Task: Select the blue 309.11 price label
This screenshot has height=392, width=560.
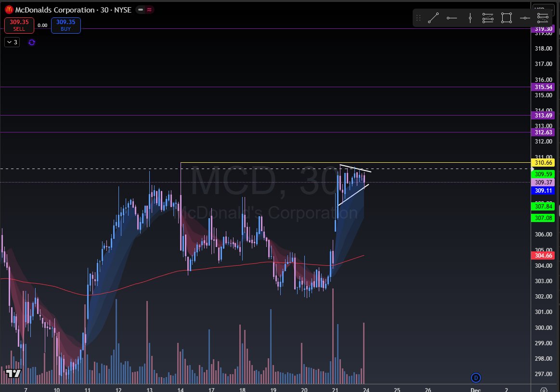Action: coord(543,190)
